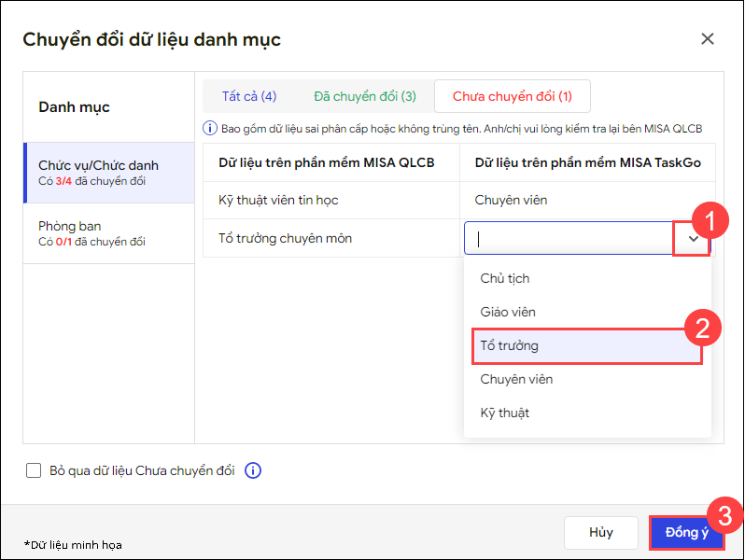Screen dimensions: 745x560
Task: Expand the position dropdown arrow
Action: point(693,239)
